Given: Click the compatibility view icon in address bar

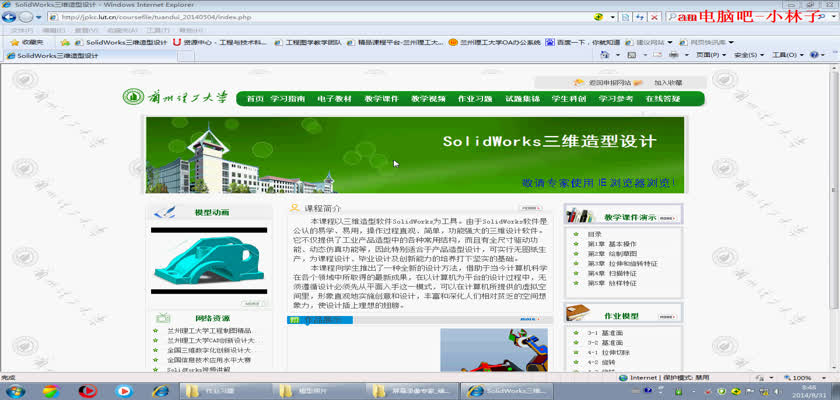Looking at the screenshot, I should click(625, 17).
